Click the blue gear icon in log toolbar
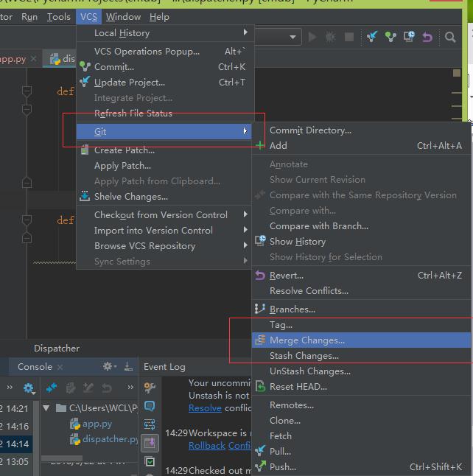 29,388
